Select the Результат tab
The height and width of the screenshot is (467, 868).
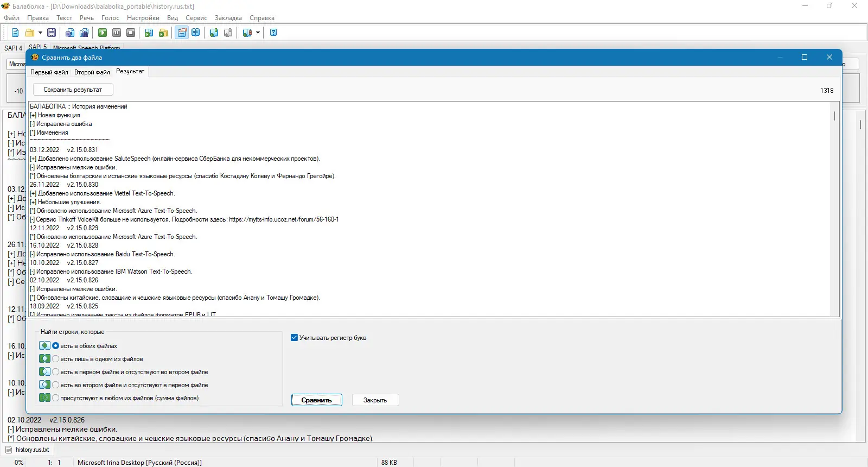pos(130,71)
